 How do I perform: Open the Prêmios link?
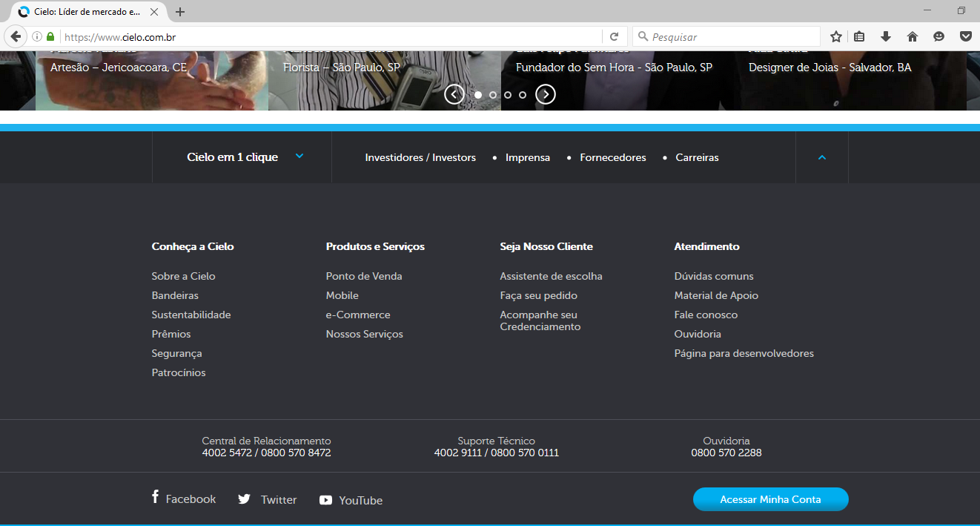(171, 334)
